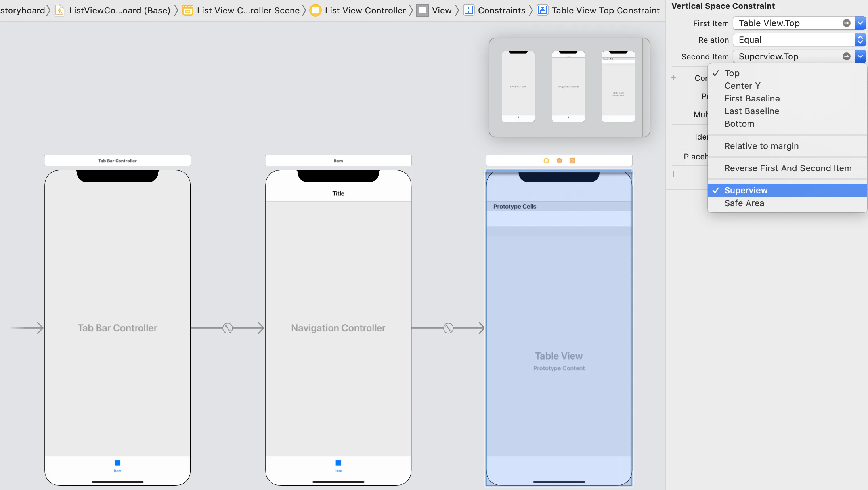The width and height of the screenshot is (868, 490).
Task: Open the First Item dropdown arrow
Action: point(860,23)
